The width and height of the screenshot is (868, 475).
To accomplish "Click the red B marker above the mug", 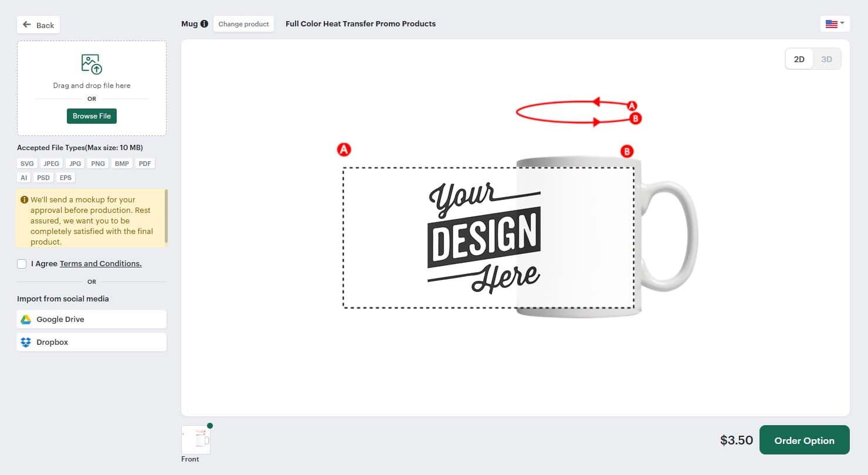I will coord(626,151).
